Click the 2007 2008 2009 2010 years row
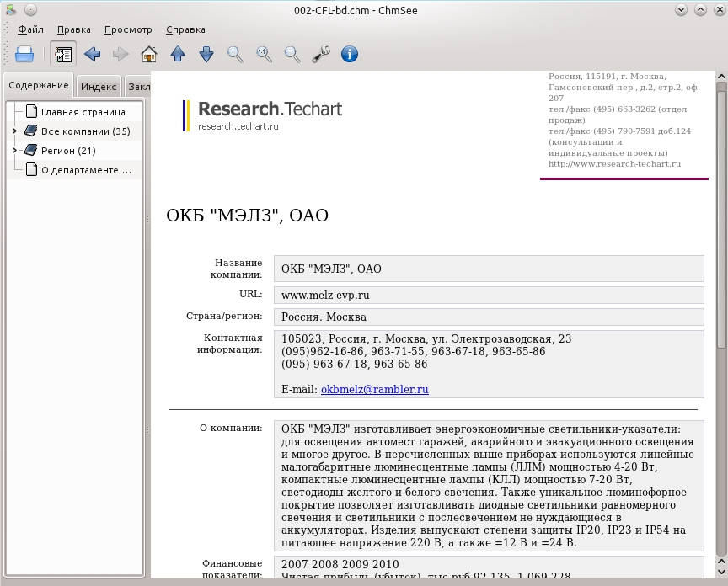728x586 pixels. (340, 564)
